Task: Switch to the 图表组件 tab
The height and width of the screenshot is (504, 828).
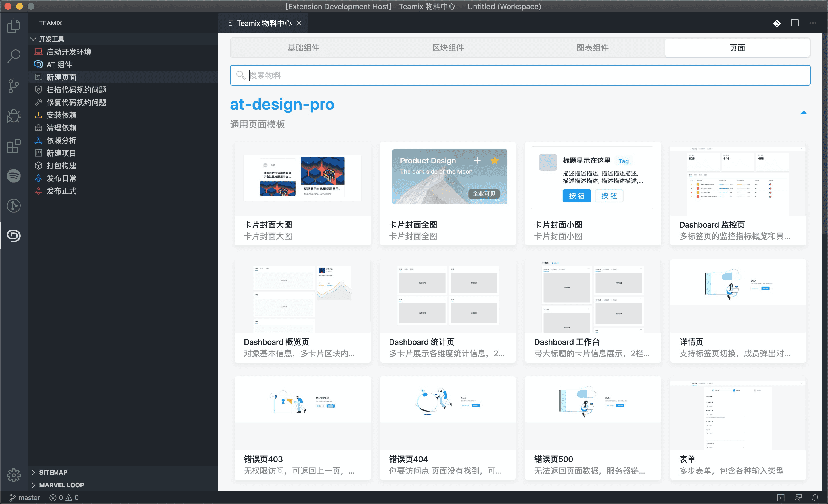Action: (593, 48)
